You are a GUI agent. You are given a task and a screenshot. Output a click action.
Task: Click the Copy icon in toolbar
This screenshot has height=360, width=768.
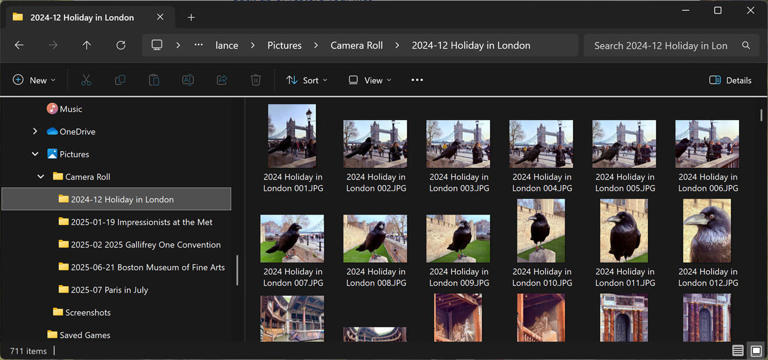coord(120,80)
